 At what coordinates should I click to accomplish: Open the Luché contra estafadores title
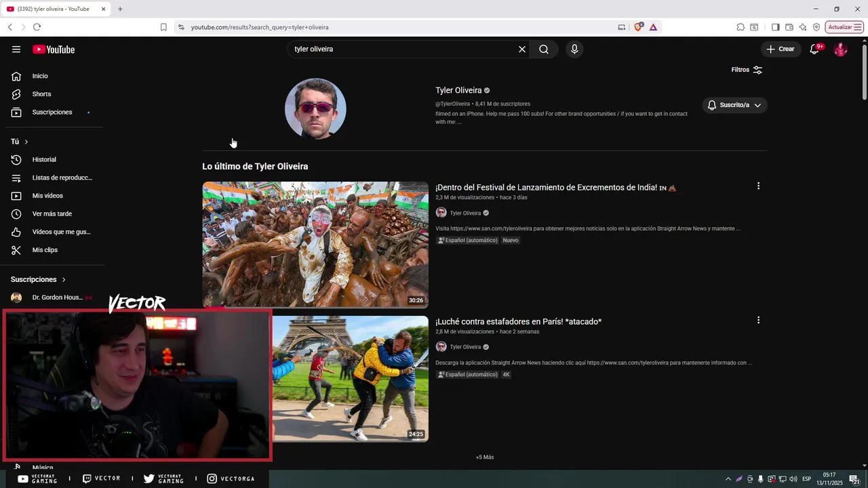click(519, 322)
